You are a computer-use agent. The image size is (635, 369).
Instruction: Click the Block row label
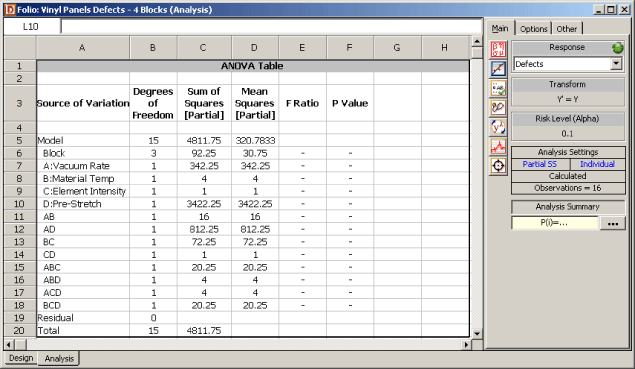pos(54,154)
